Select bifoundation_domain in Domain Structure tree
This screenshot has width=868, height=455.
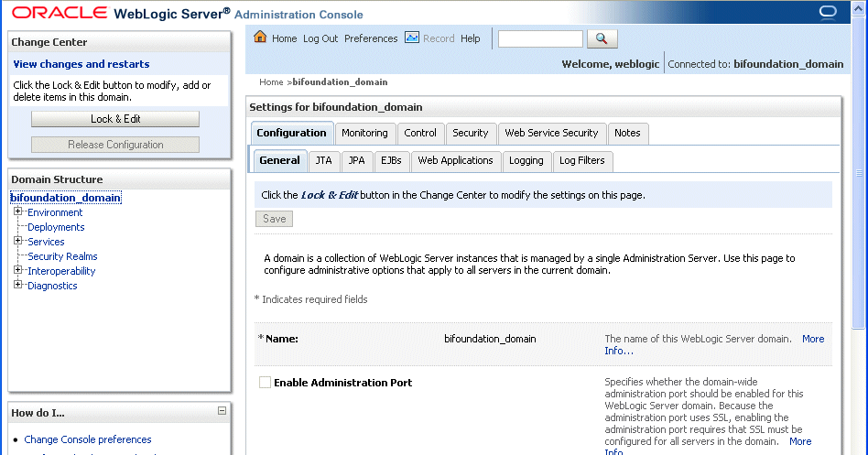[x=65, y=198]
